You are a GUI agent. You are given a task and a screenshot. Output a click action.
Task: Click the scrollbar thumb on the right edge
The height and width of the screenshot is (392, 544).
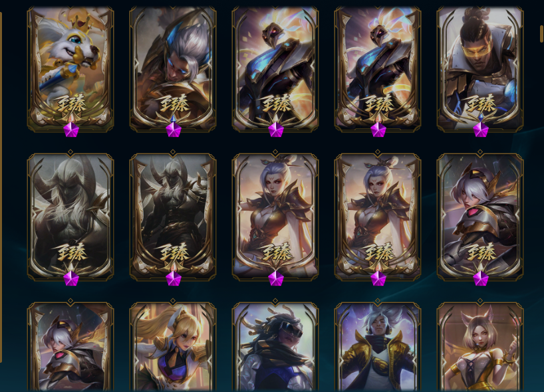click(541, 34)
